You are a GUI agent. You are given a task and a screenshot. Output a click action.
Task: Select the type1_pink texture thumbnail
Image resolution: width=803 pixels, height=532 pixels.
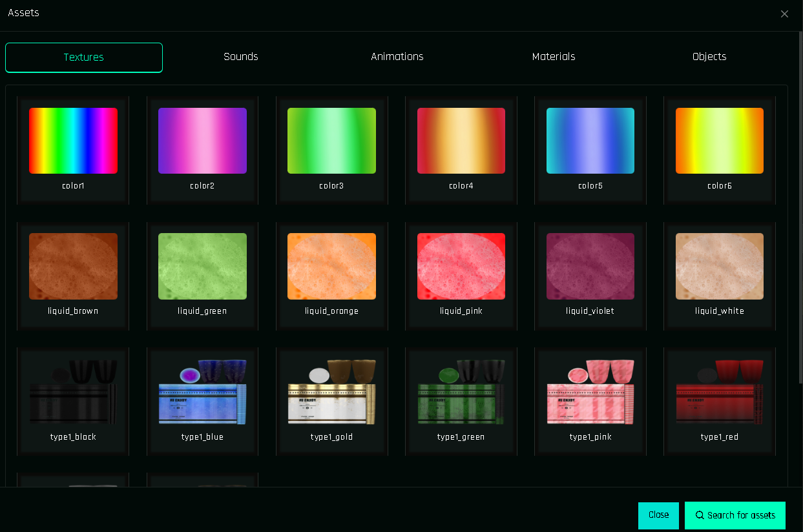point(590,392)
